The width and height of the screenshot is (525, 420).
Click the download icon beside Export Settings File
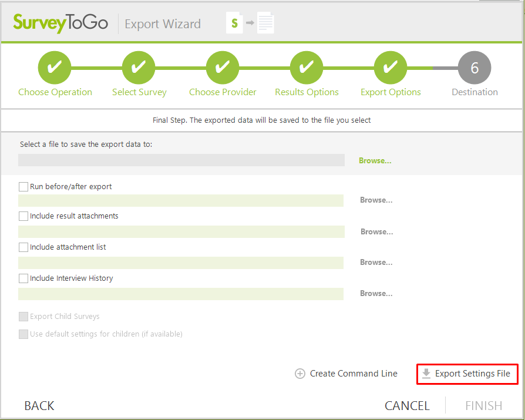[x=426, y=374]
